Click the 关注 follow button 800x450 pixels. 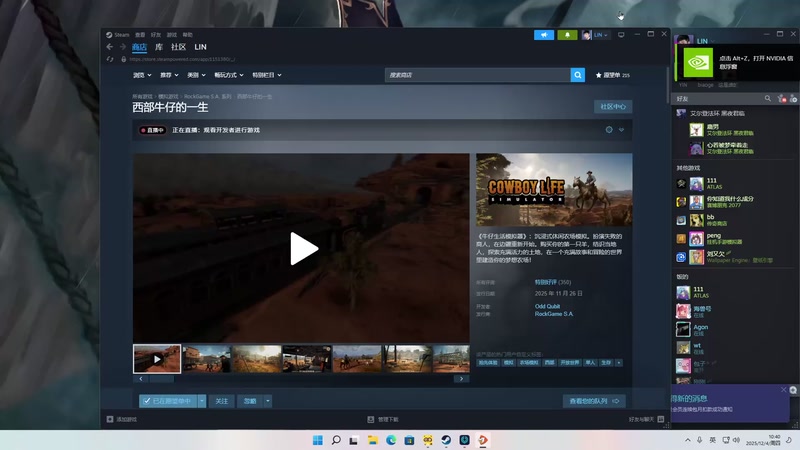221,401
